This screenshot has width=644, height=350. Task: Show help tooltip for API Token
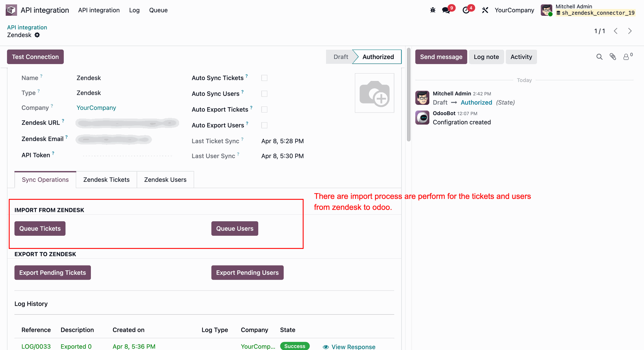pos(53,153)
